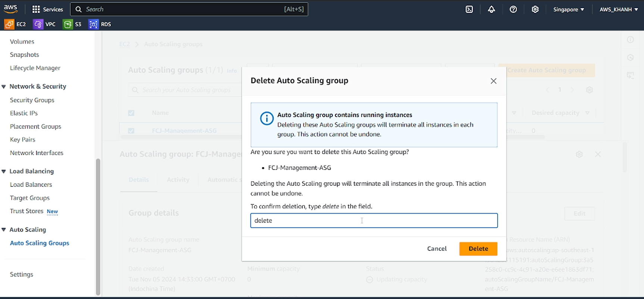The height and width of the screenshot is (299, 644).
Task: Open the notifications bell
Action: click(x=491, y=9)
